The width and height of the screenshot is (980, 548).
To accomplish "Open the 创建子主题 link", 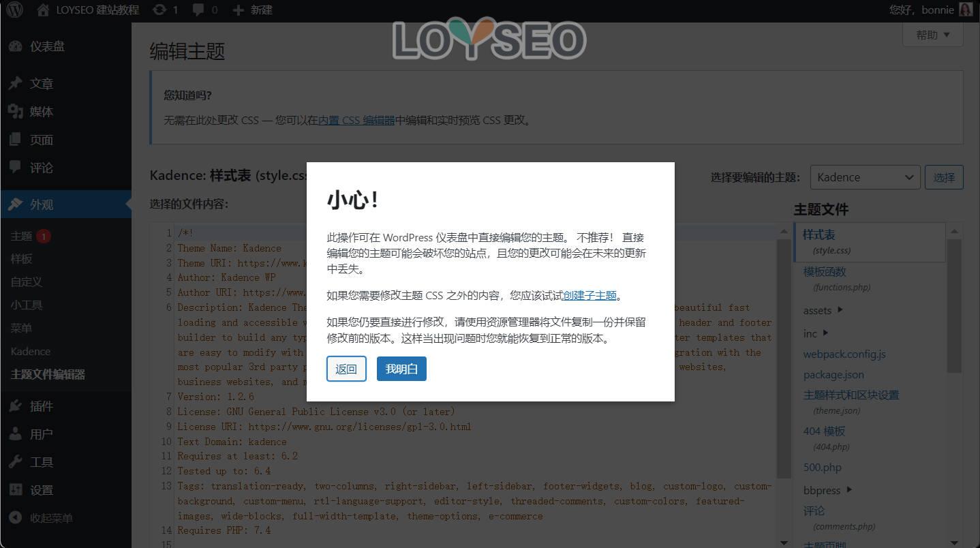I will coord(589,295).
